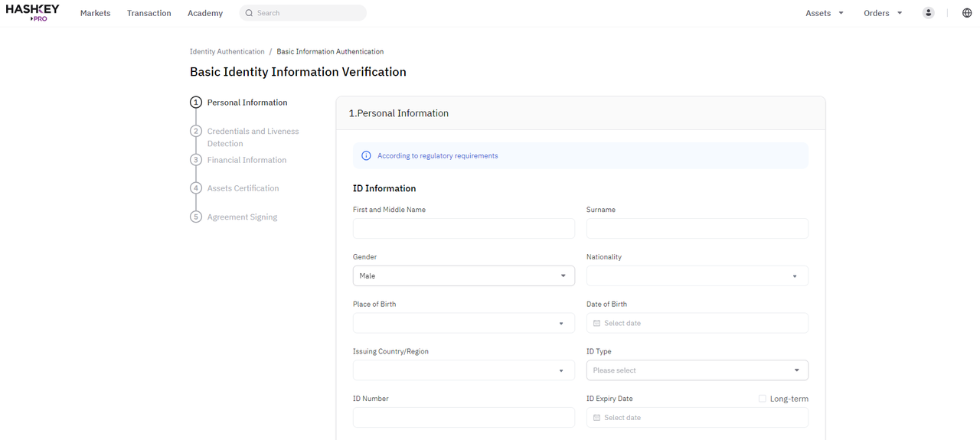Click the Date of Birth calendar icon
The image size is (980, 440).
597,323
